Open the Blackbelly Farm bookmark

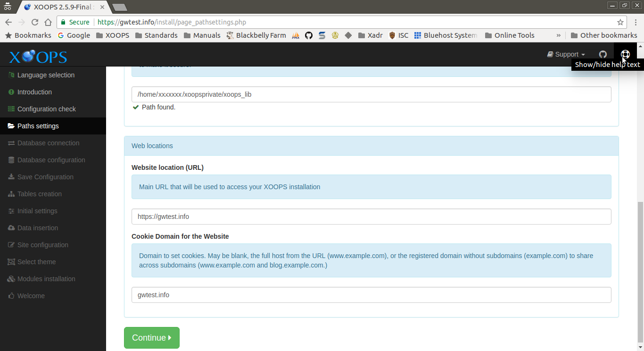click(x=256, y=35)
